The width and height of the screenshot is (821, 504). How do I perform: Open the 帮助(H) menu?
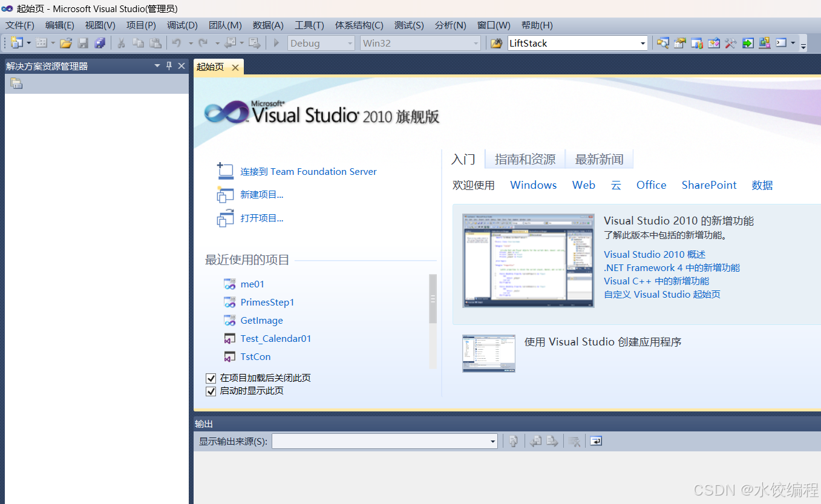click(537, 25)
